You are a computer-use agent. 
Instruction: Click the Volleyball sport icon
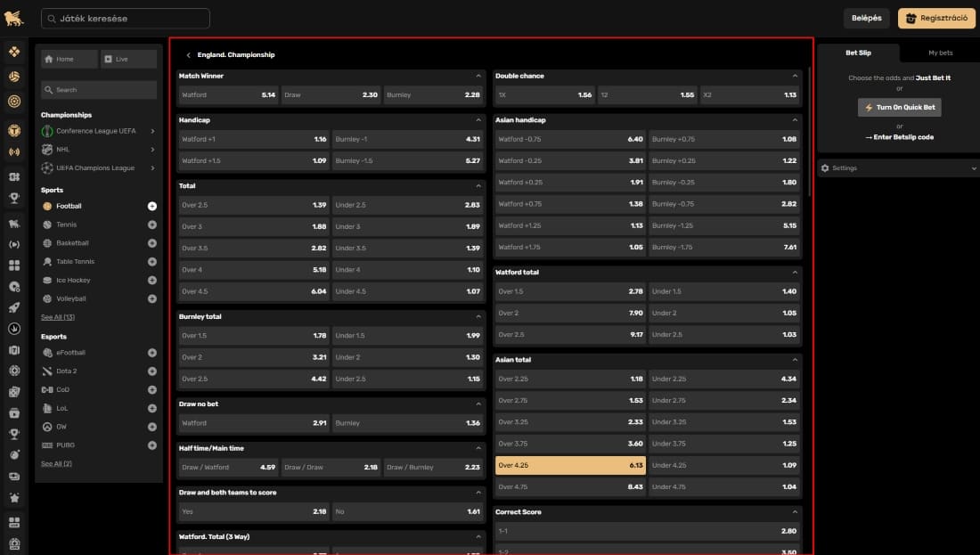coord(47,298)
